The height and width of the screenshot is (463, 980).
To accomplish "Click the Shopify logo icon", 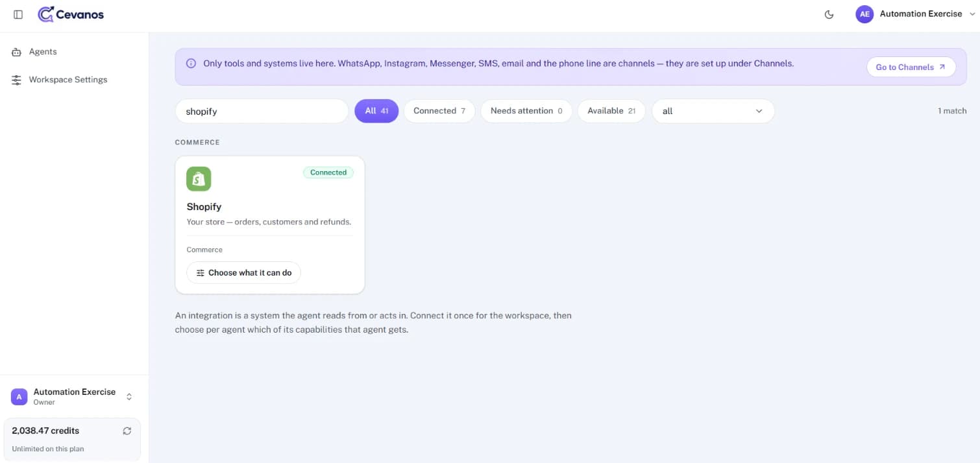I will (199, 179).
